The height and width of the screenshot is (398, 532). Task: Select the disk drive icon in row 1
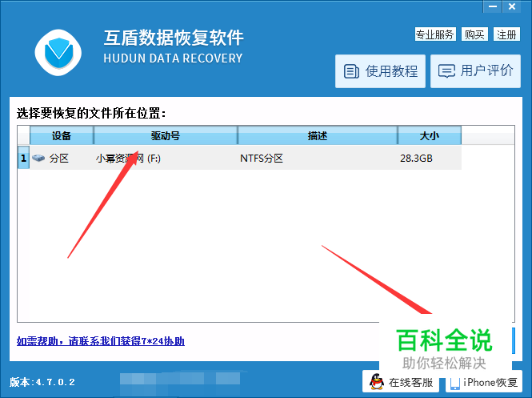click(38, 158)
